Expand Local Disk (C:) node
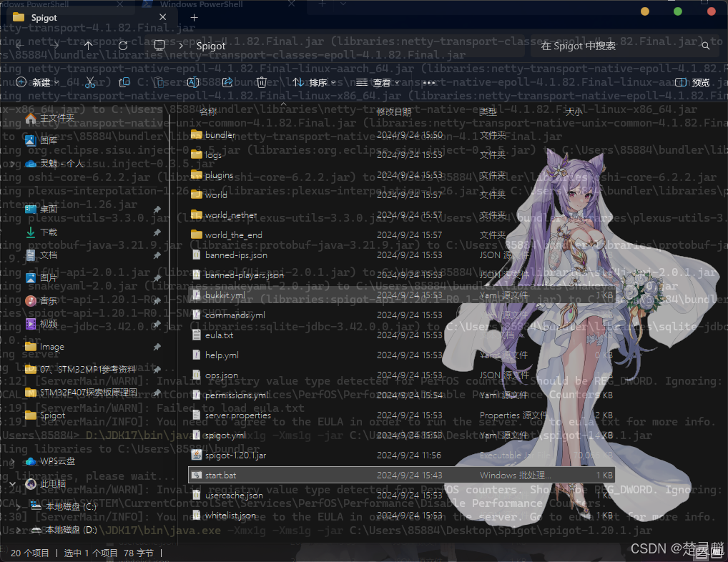728x562 pixels. pyautogui.click(x=18, y=506)
